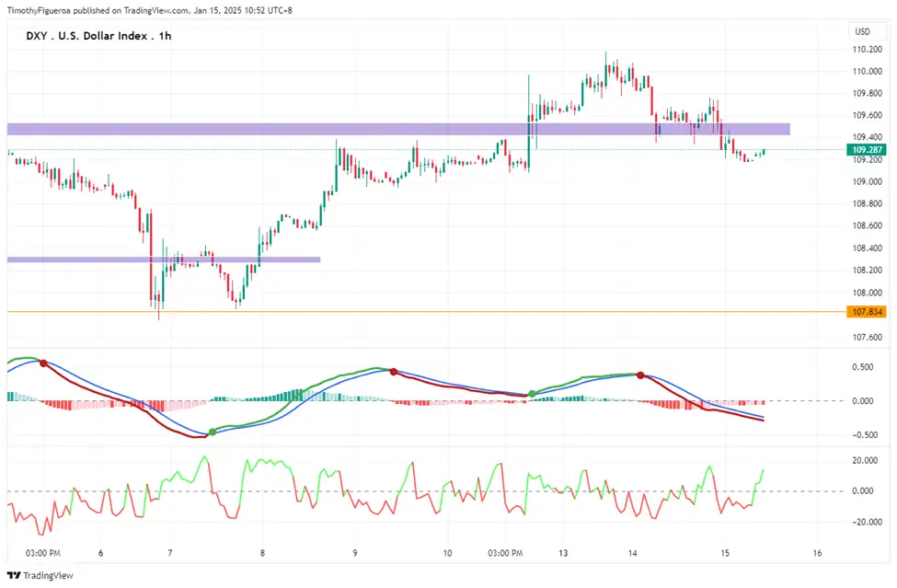Click date 6 on the time axis
This screenshot has width=897, height=588.
[100, 553]
